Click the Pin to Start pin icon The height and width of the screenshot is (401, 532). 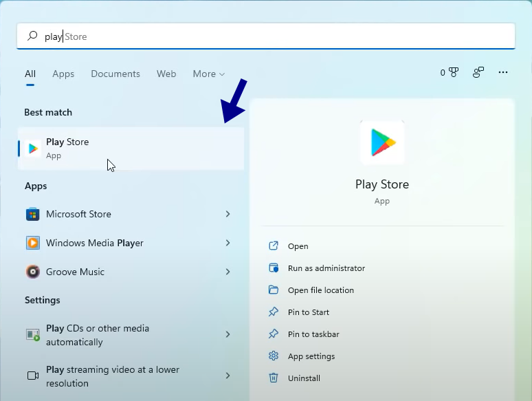[x=274, y=312]
